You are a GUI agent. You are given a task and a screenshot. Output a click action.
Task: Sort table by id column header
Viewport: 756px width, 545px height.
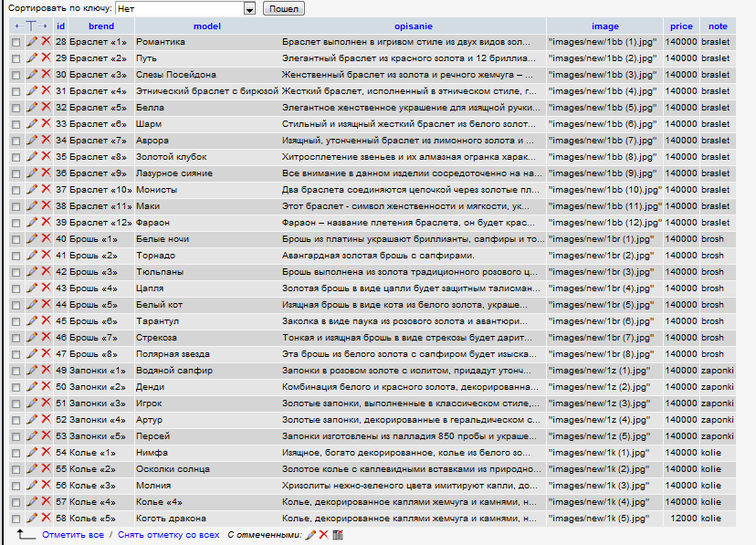(60, 26)
